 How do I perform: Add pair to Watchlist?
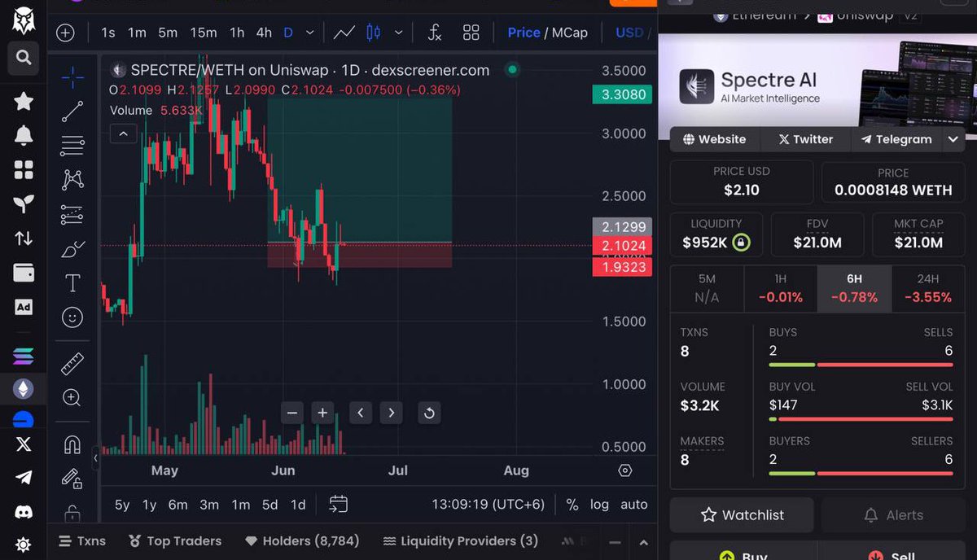742,515
